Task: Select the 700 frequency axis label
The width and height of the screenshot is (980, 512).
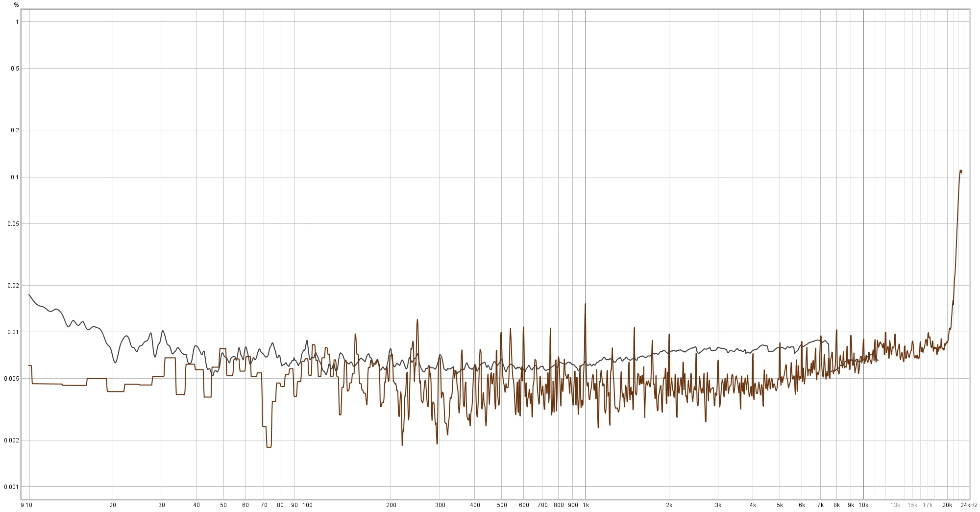Action: pyautogui.click(x=542, y=505)
